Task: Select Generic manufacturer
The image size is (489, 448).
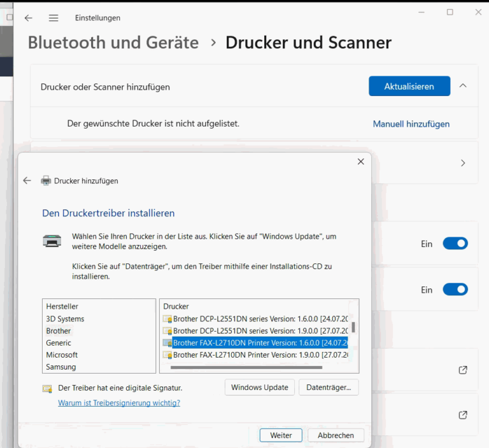Action: [59, 343]
